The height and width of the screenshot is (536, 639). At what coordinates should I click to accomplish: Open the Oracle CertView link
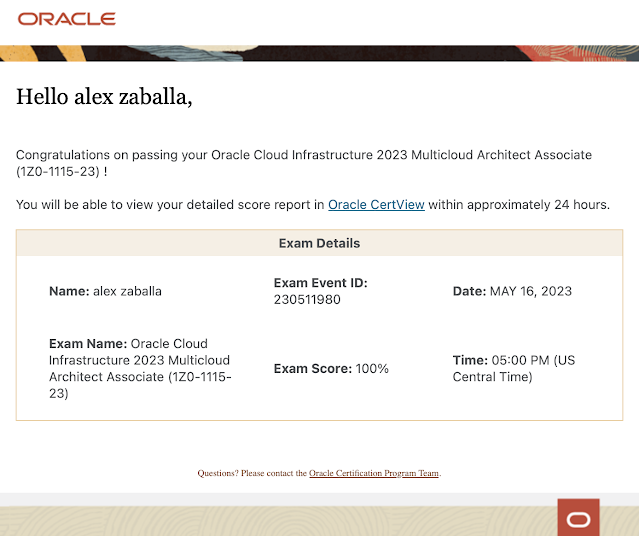tap(376, 205)
